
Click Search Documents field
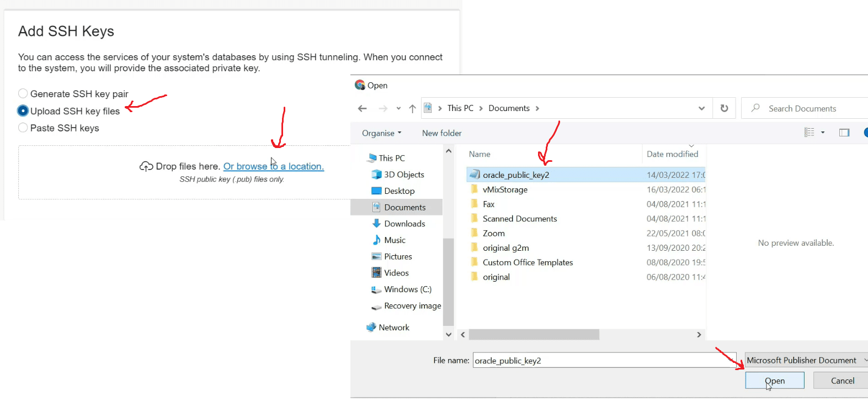coord(805,108)
